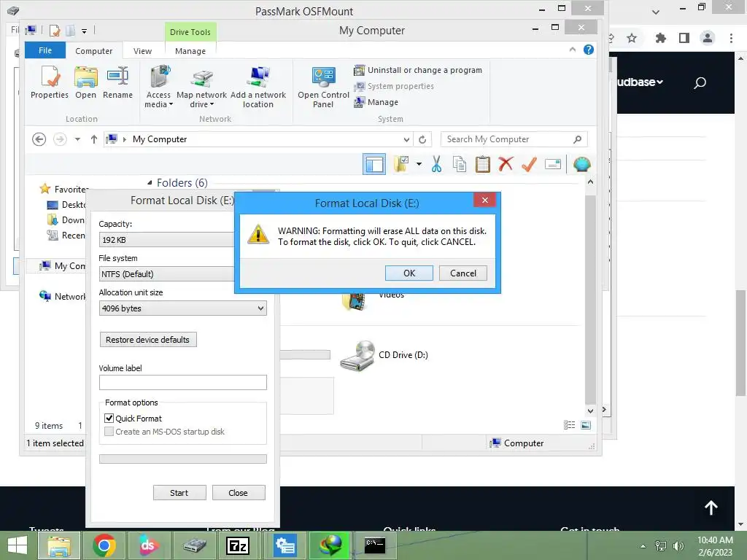The height and width of the screenshot is (560, 747).
Task: Click Manage in the System group
Action: click(376, 102)
